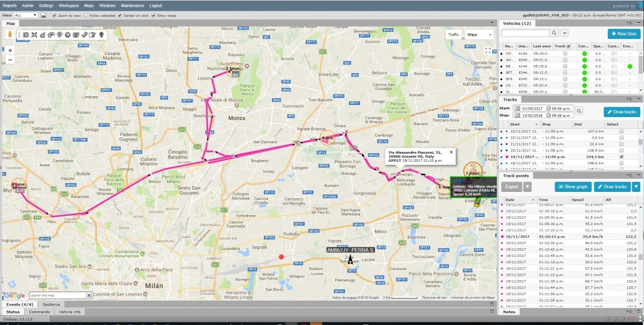Select the polygon drawing map tool
Viewport: 644px width, 325px height.
[x=43, y=35]
